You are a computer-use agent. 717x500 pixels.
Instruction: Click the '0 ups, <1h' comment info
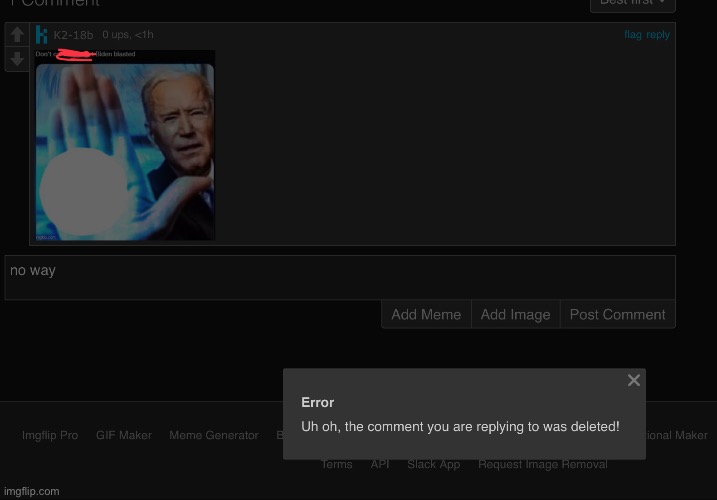click(128, 35)
